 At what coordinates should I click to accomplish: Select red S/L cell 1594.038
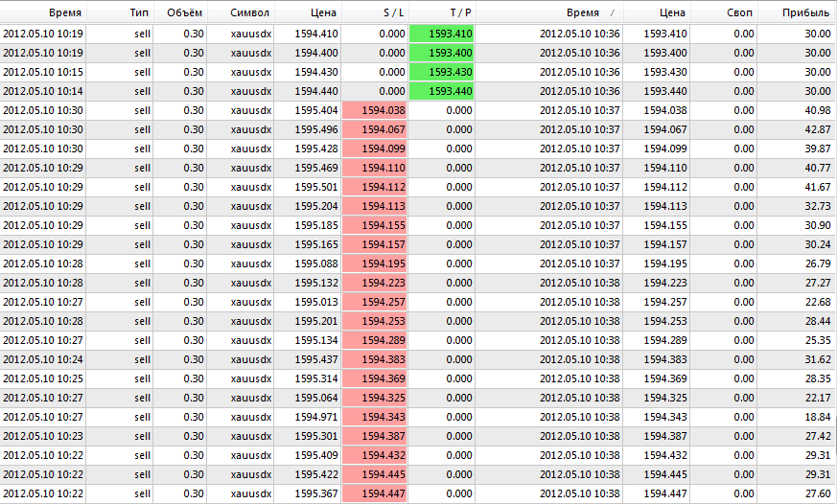tap(374, 110)
